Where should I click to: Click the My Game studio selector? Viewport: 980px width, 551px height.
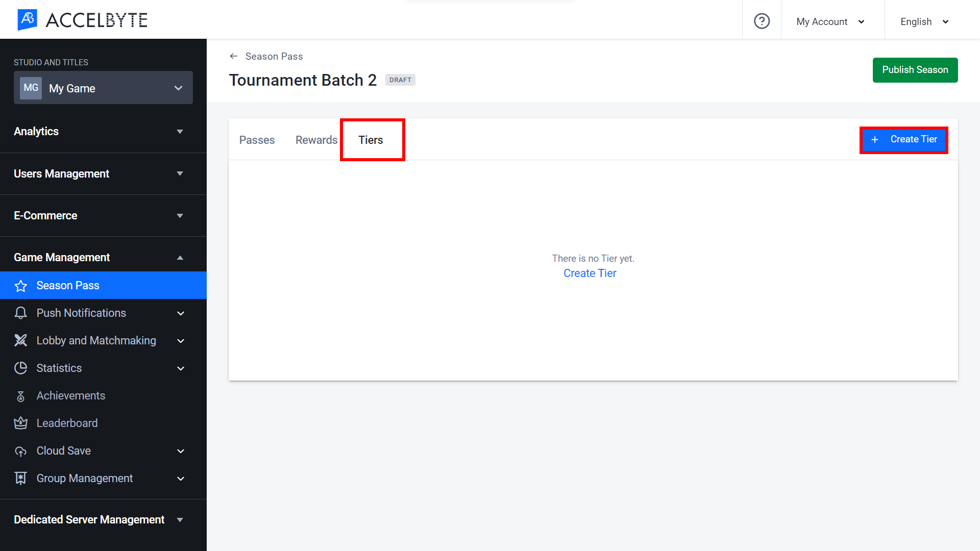click(103, 88)
